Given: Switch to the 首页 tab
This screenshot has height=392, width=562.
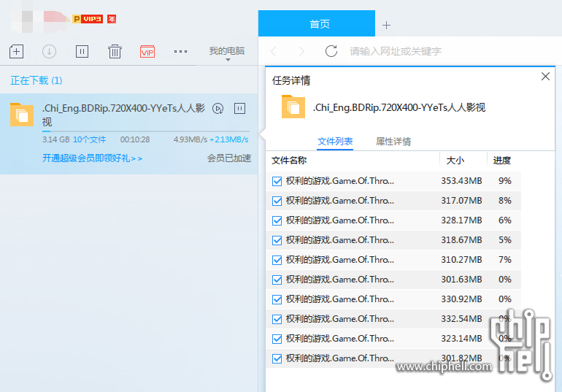Looking at the screenshot, I should 317,23.
